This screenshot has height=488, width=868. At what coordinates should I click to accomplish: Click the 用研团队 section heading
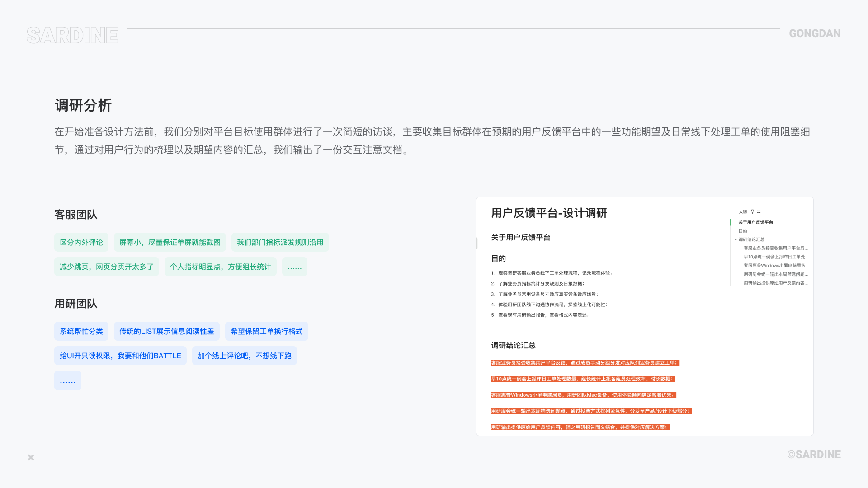point(76,304)
